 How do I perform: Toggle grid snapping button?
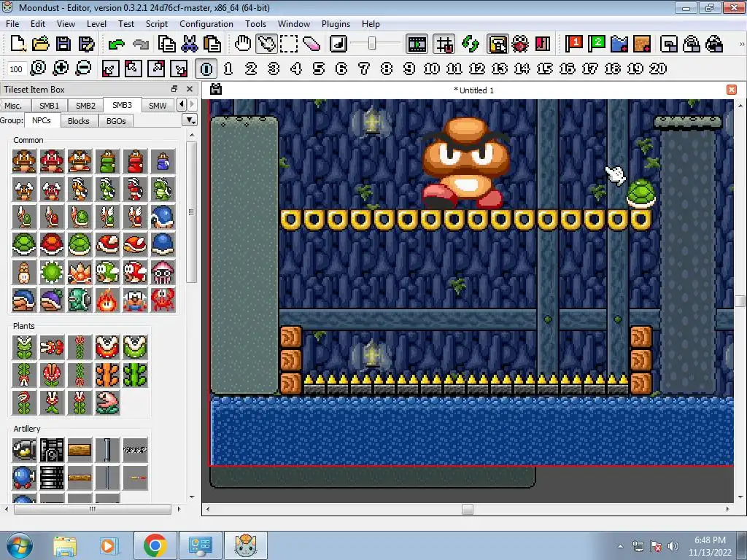444,44
